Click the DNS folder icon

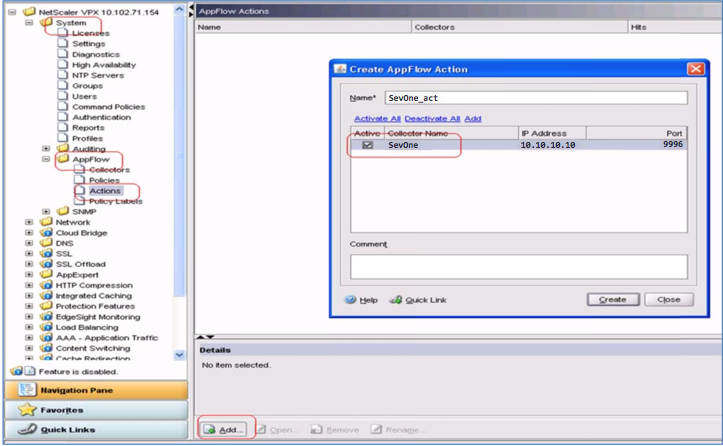(x=46, y=243)
